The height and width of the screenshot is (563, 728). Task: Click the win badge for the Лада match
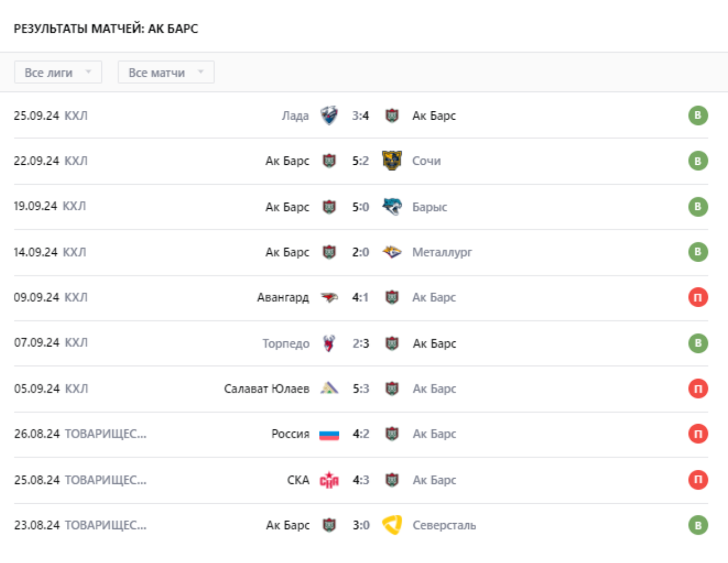coord(698,116)
